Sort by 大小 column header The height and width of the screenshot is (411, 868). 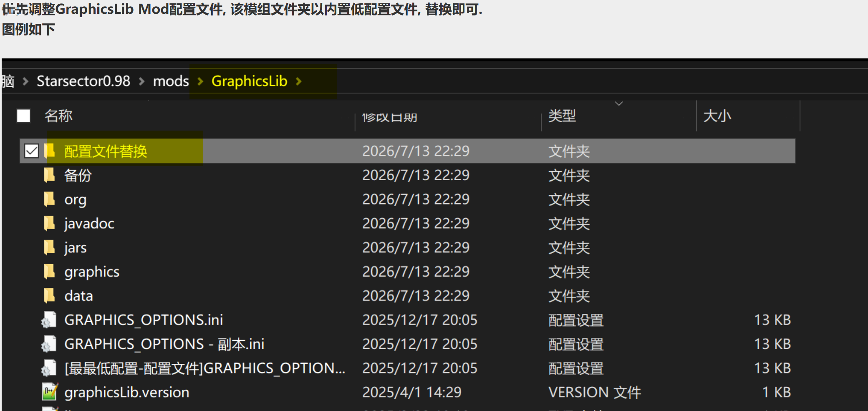tap(717, 116)
